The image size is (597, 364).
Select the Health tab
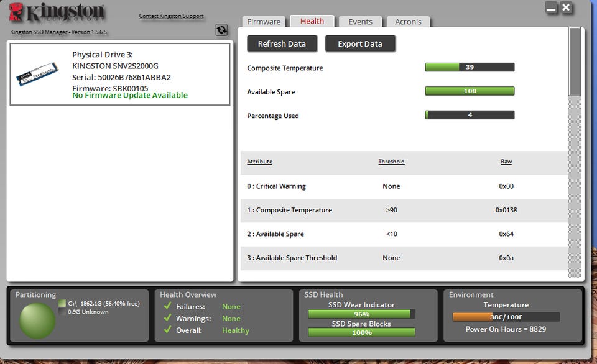tap(312, 21)
